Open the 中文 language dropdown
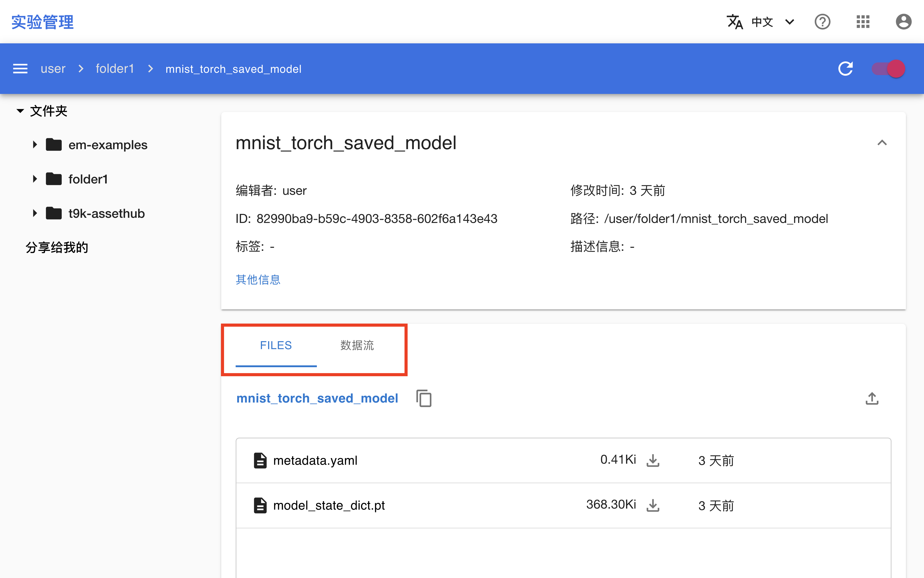Image resolution: width=924 pixels, height=578 pixels. click(x=773, y=22)
